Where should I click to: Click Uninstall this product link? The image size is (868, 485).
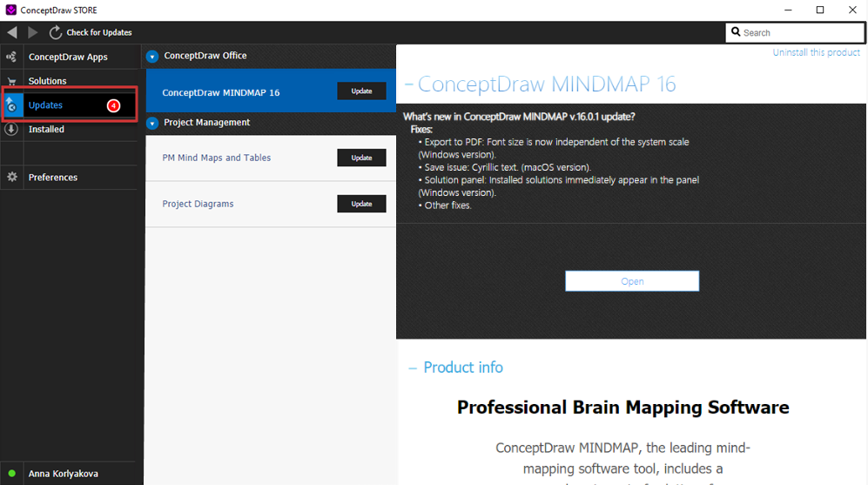[816, 52]
